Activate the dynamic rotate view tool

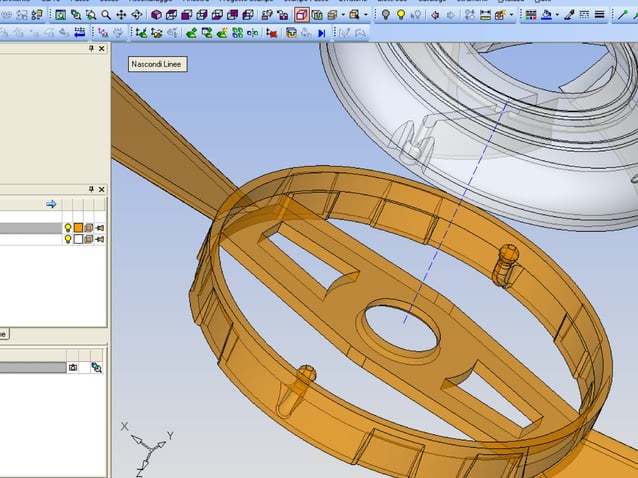(x=136, y=15)
